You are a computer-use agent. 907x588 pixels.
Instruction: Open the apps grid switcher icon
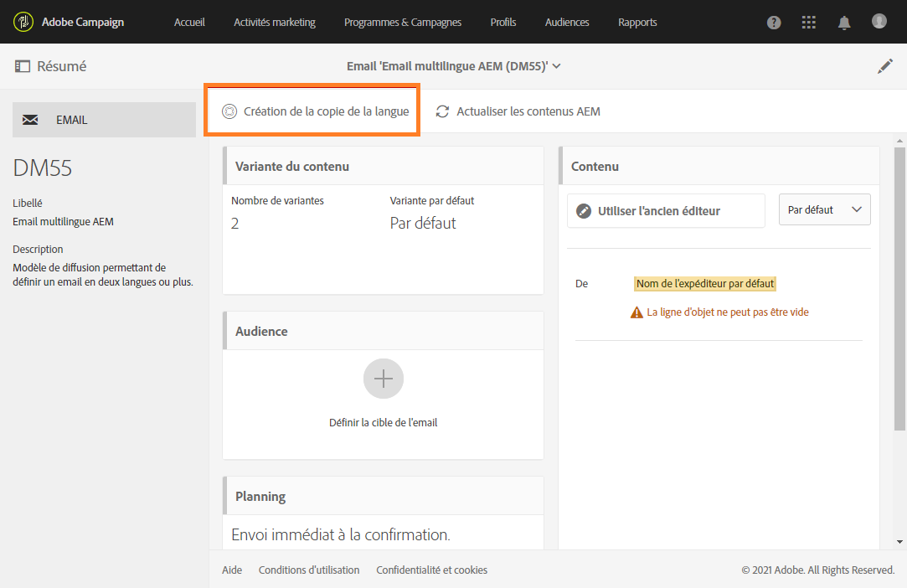[809, 22]
